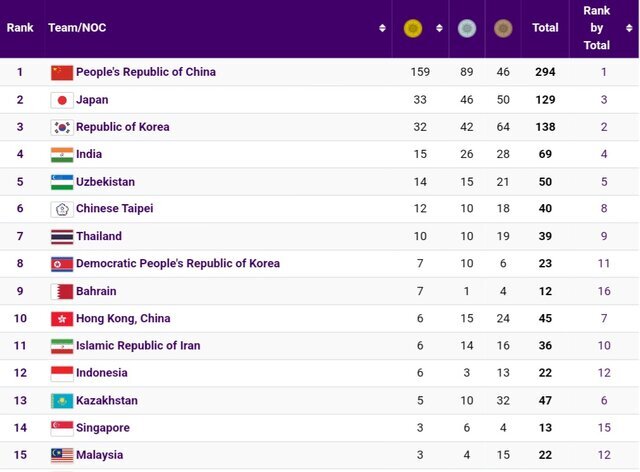640x472 pixels.
Task: Sort by Team/NOC using the sort arrows
Action: [382, 29]
